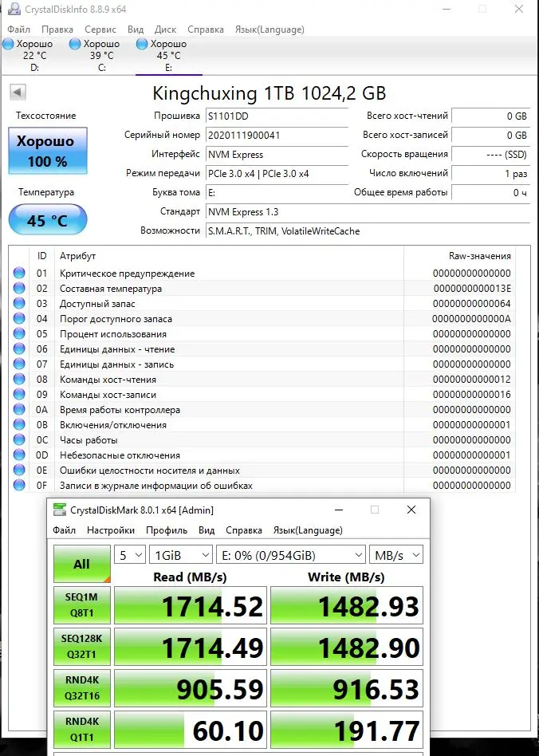Open Вид menu in CrystalDiskMark
The height and width of the screenshot is (756, 539).
coord(207,530)
